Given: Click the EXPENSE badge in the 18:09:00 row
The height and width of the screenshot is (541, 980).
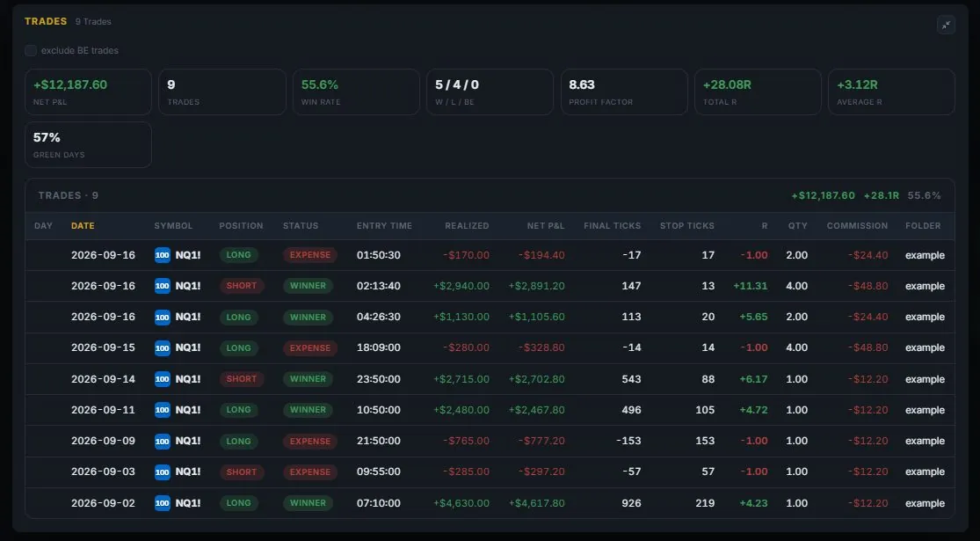Looking at the screenshot, I should coord(310,347).
